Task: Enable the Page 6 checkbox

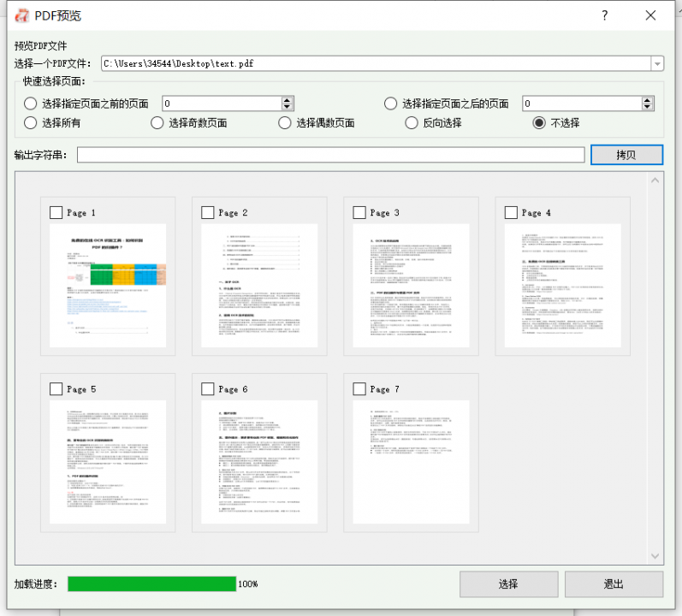Action: coord(208,389)
